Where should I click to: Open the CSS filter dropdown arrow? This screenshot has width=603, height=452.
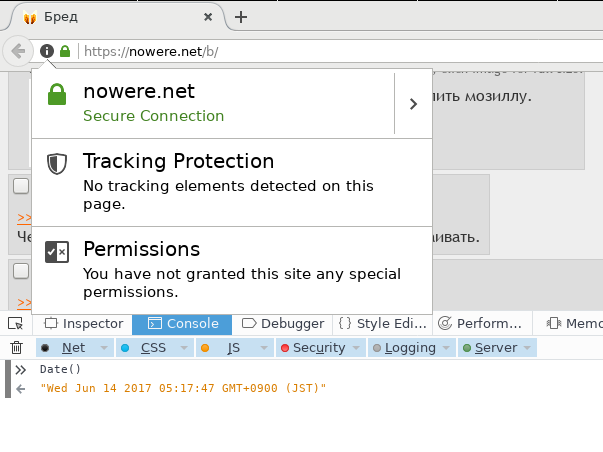[x=184, y=348]
